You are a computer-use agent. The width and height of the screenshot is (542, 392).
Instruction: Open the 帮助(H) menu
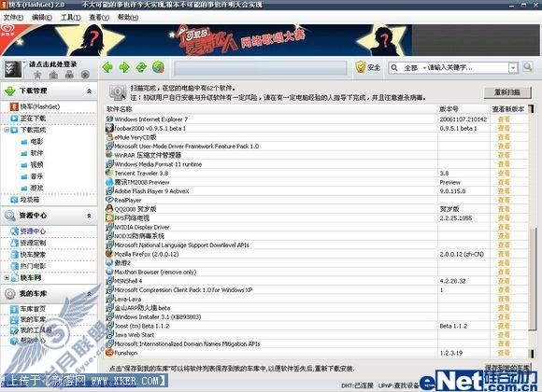click(128, 18)
